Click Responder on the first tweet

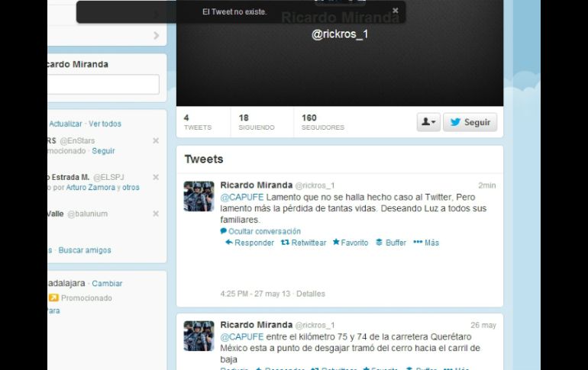tap(249, 243)
